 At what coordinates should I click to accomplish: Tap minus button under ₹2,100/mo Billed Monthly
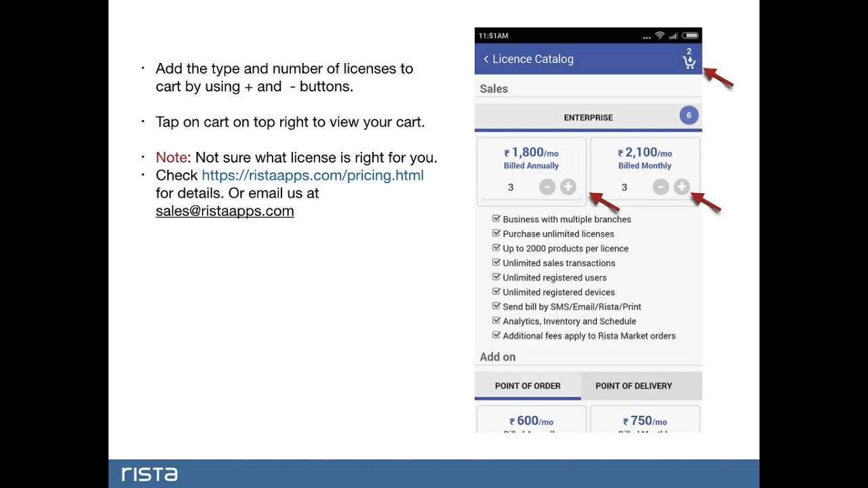tap(661, 187)
